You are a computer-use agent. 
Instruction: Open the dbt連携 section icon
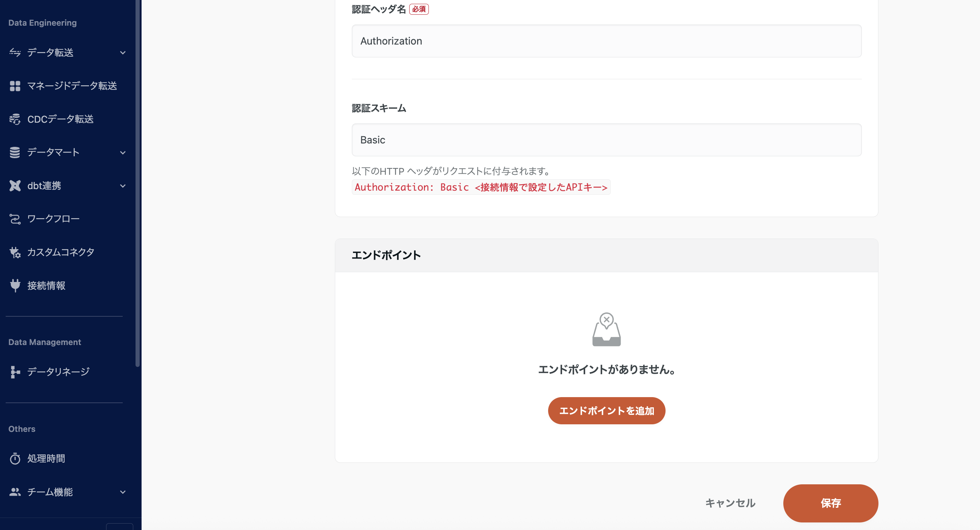(15, 186)
